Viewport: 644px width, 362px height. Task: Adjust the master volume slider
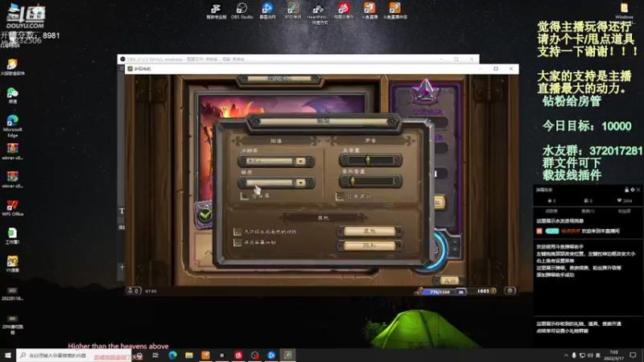coord(370,160)
